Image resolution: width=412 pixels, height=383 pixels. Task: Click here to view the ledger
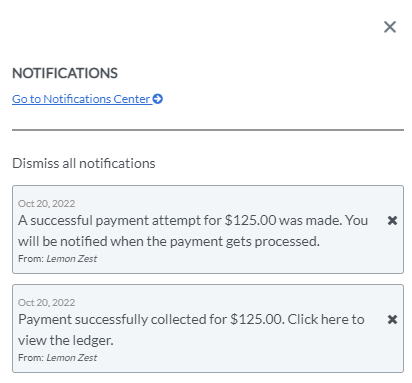191,330
